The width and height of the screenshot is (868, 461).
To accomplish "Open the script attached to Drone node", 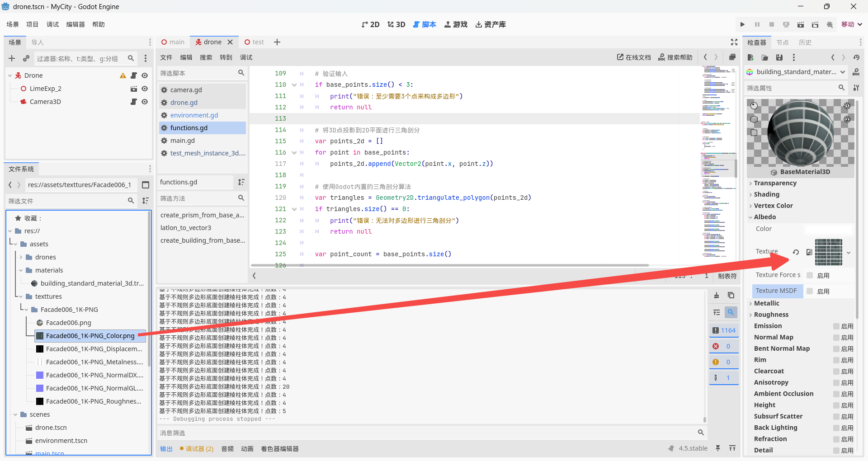I will tap(134, 75).
